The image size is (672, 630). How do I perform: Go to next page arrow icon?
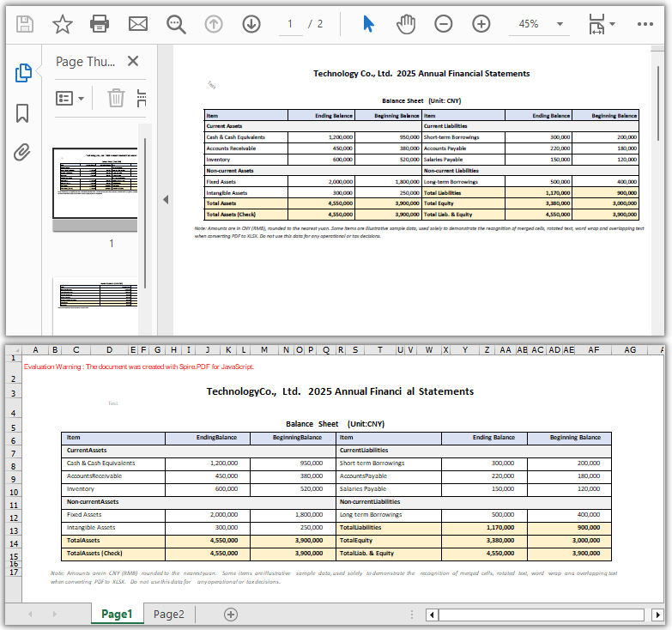251,24
